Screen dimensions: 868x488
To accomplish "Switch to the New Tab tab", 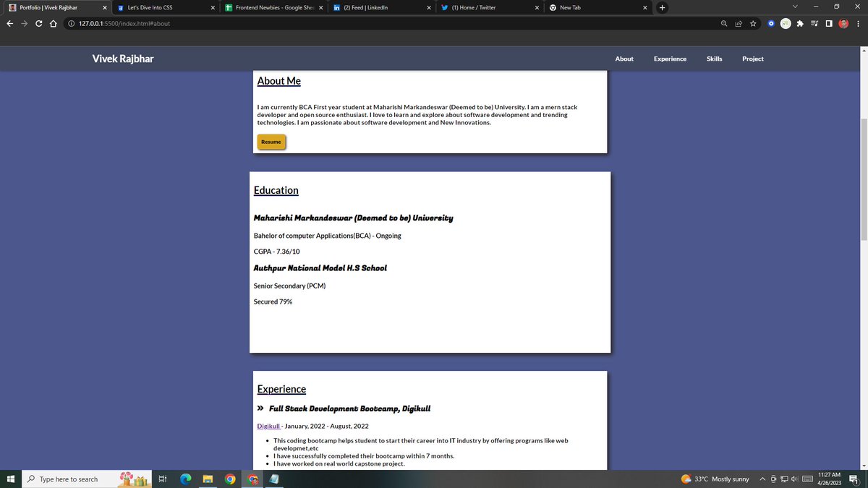I will coord(597,7).
